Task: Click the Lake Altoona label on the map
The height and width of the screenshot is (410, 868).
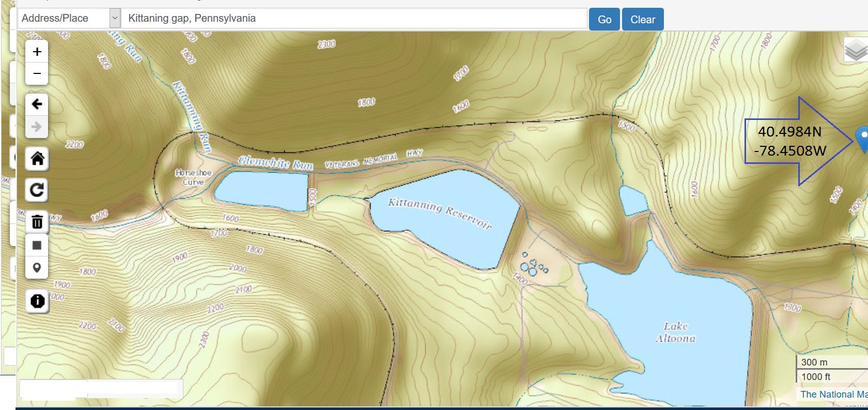Action: point(675,332)
